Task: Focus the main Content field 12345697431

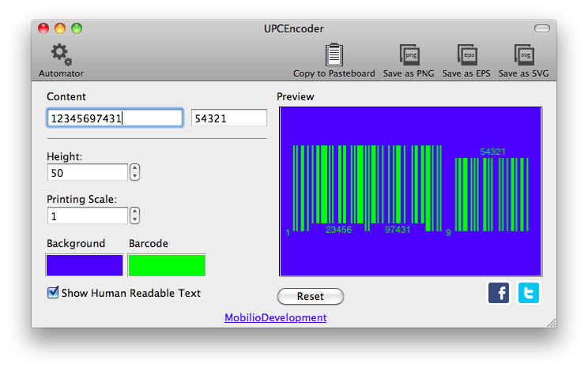Action: (x=115, y=118)
